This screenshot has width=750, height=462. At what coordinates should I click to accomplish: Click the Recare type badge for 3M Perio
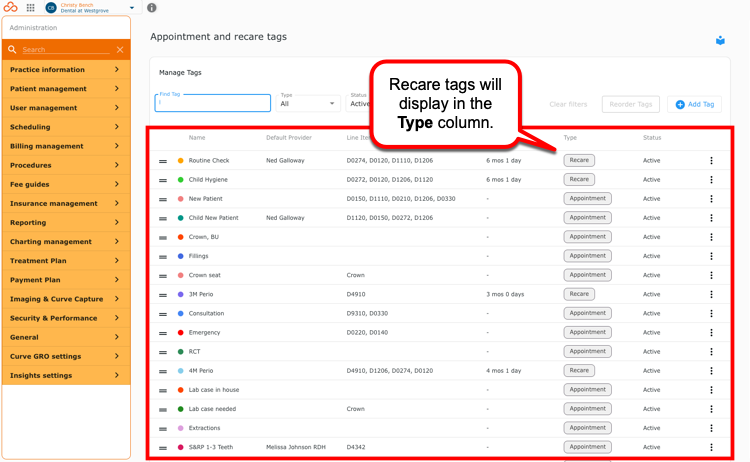coord(579,294)
